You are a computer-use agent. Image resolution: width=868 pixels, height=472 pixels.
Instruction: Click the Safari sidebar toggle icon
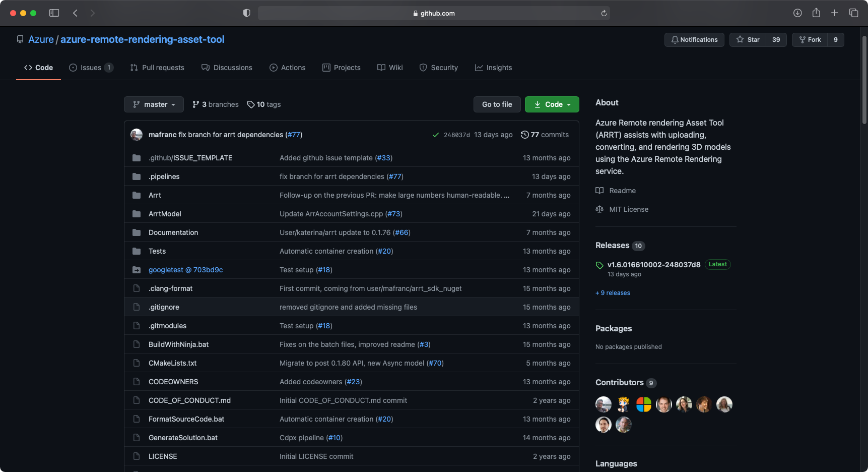click(54, 13)
